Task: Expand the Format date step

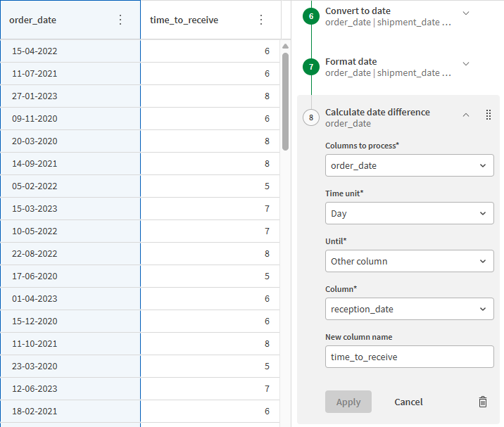Action: (466, 64)
